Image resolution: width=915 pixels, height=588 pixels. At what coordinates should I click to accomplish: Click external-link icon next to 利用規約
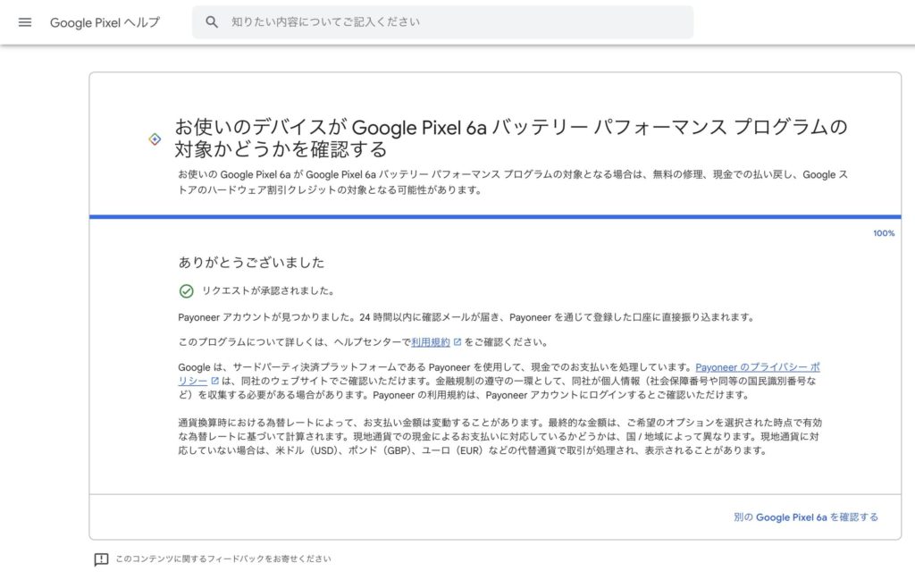tap(457, 342)
